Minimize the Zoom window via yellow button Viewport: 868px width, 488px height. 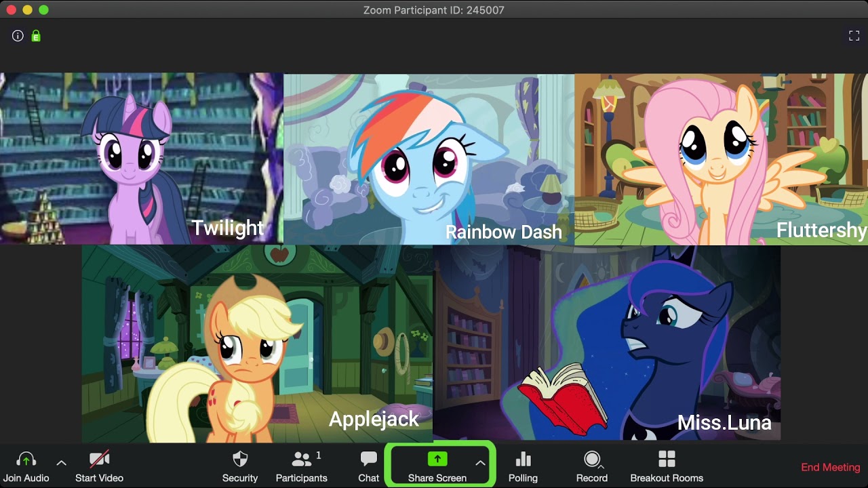27,10
